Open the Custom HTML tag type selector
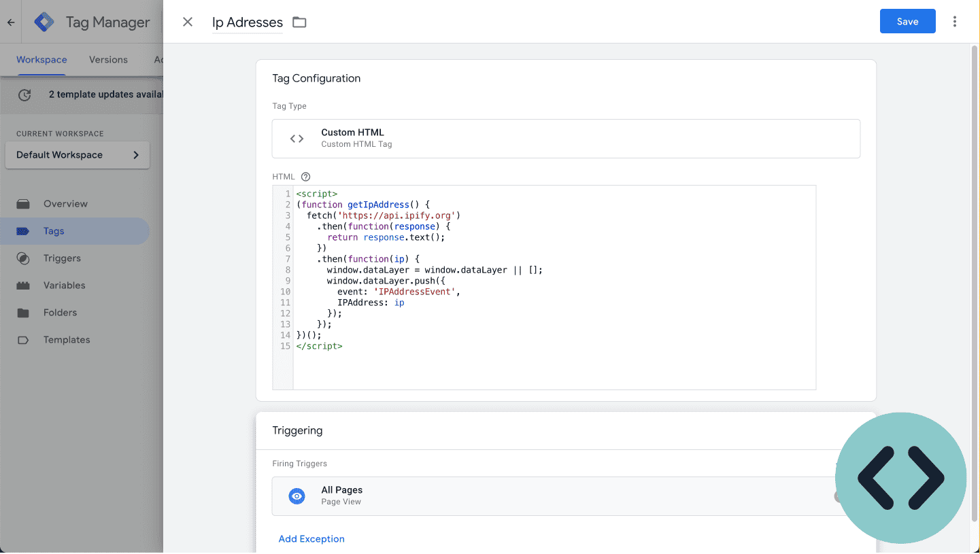This screenshot has height=554, width=980. (x=566, y=138)
